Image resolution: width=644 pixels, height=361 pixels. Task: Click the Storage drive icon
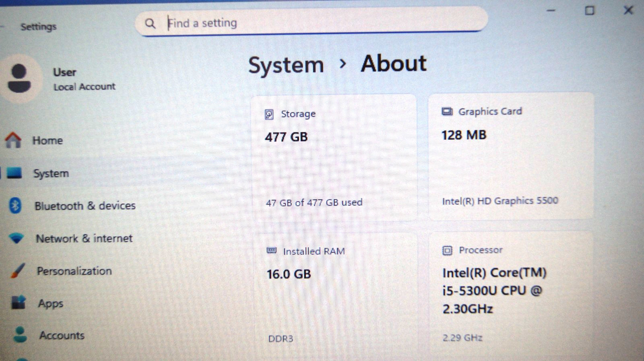coord(269,114)
